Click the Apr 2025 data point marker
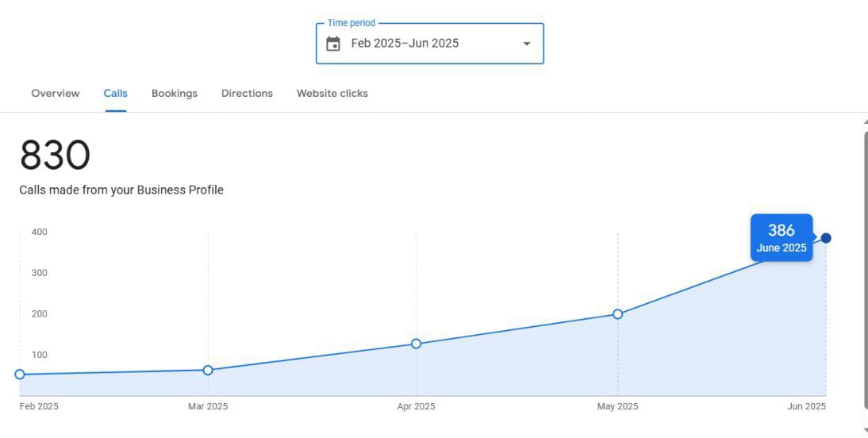 [x=416, y=344]
